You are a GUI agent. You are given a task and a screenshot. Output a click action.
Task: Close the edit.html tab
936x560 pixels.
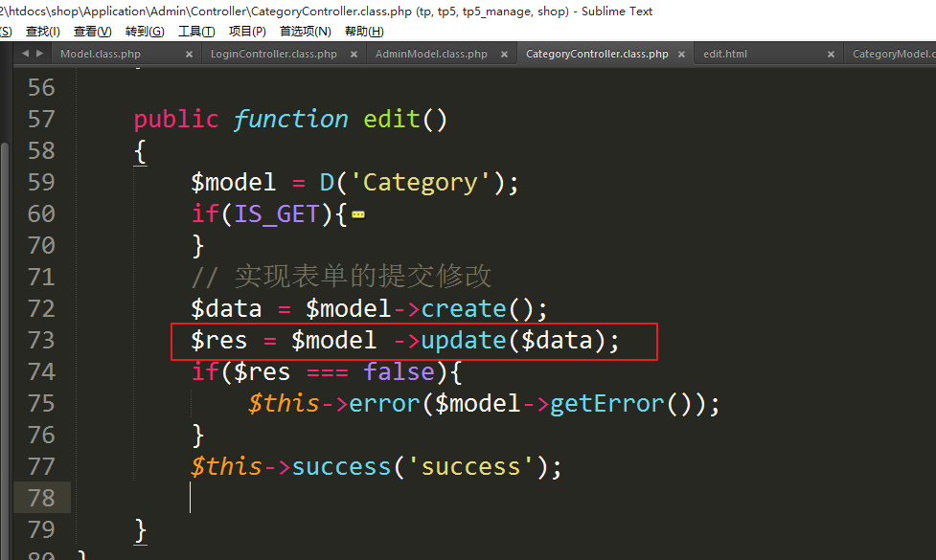(x=832, y=55)
